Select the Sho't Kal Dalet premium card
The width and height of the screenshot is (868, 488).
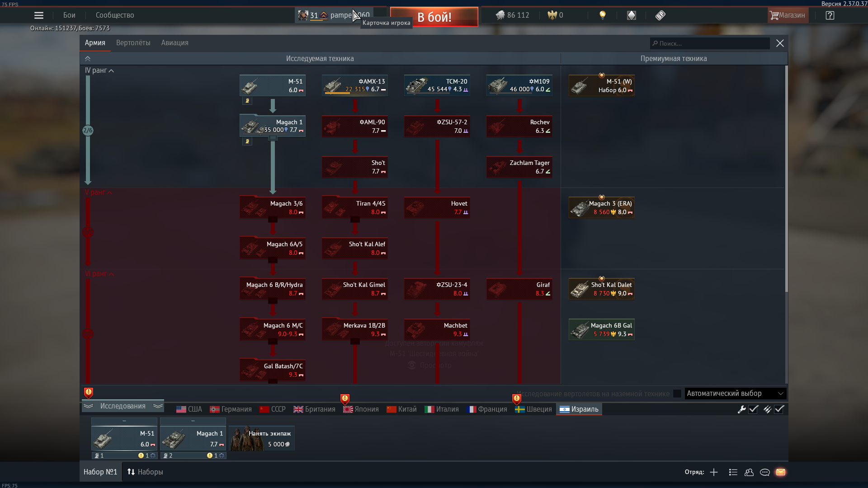[602, 289]
